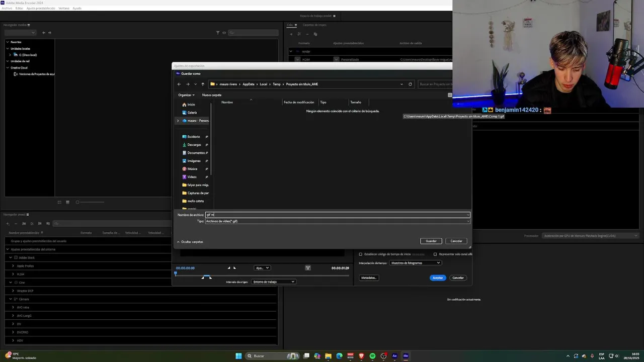Collapse folders with Ocultar carpetas
Image resolution: width=644 pixels, height=362 pixels.
(x=190, y=242)
